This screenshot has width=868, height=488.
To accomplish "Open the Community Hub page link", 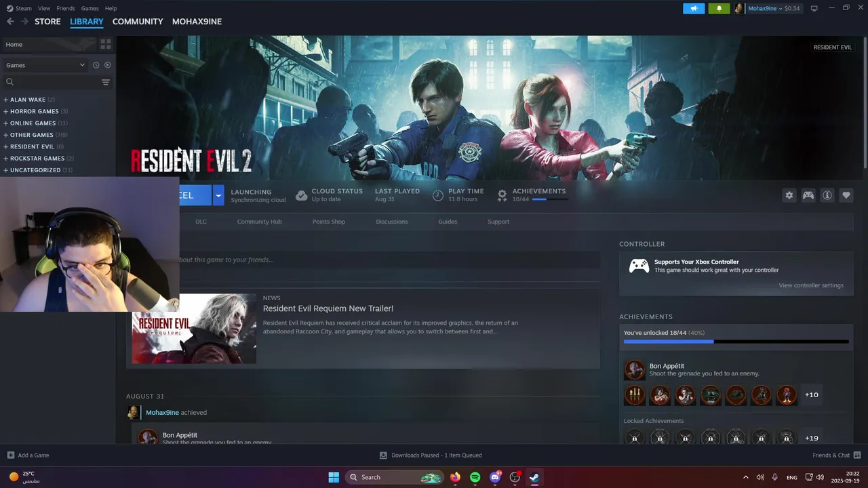I will click(259, 222).
